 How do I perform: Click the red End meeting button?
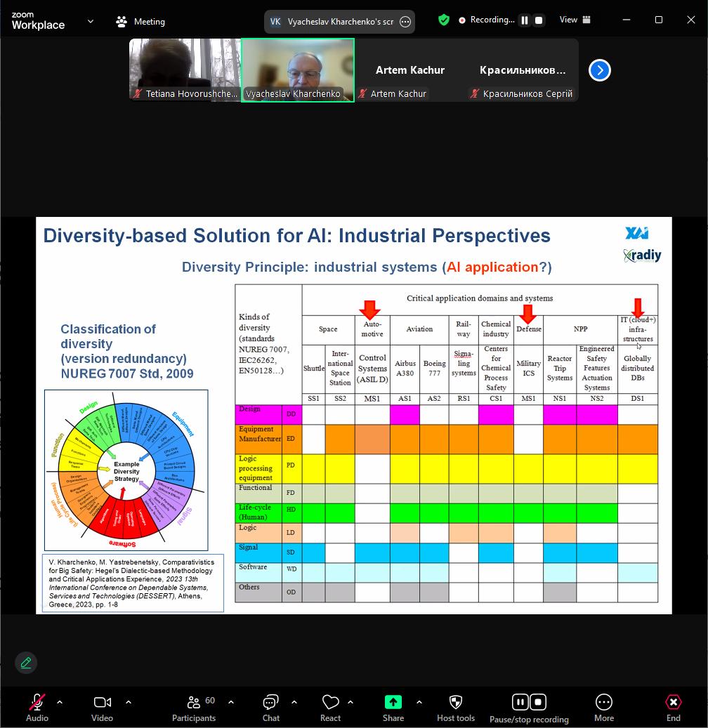click(673, 706)
